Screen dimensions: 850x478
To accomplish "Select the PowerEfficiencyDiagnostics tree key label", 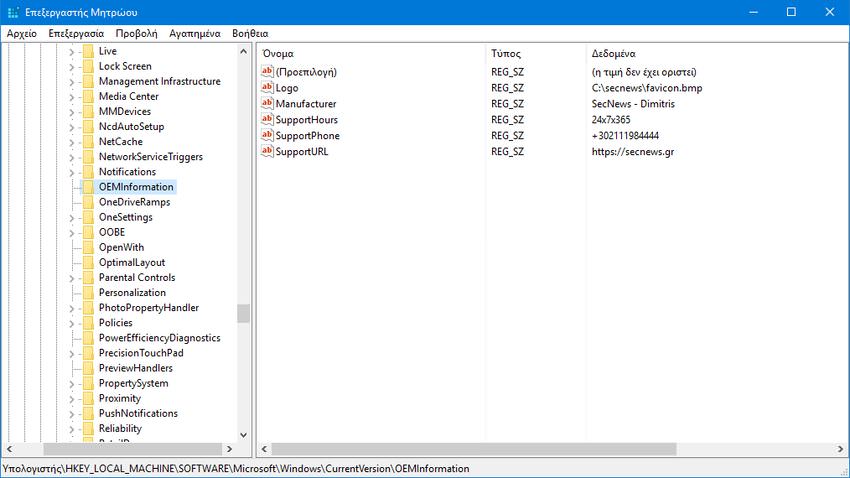I will [x=159, y=338].
